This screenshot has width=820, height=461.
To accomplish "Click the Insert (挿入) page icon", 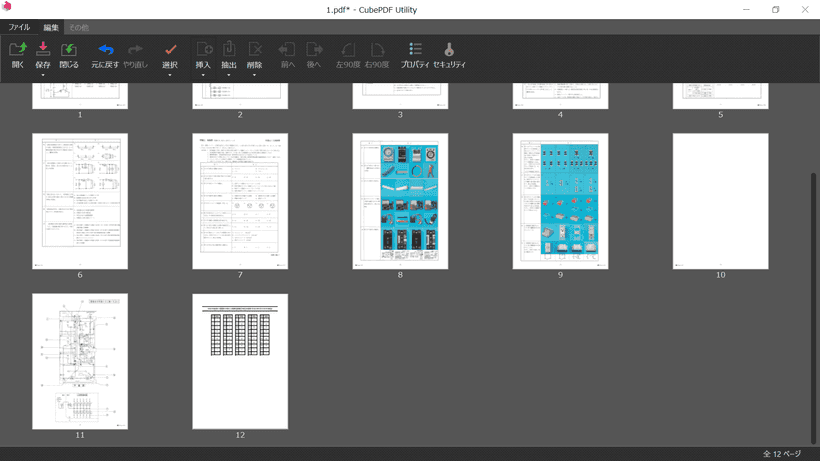I will point(204,50).
